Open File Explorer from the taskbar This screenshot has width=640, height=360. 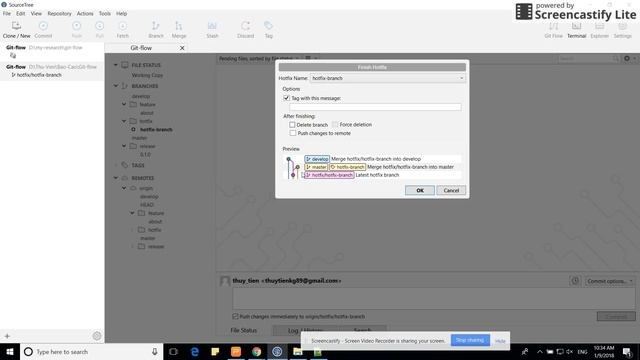point(298,352)
